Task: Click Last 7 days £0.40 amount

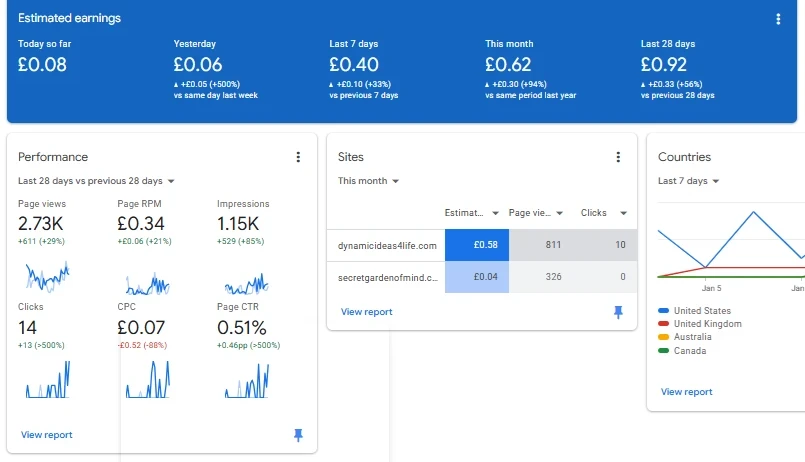Action: tap(354, 65)
